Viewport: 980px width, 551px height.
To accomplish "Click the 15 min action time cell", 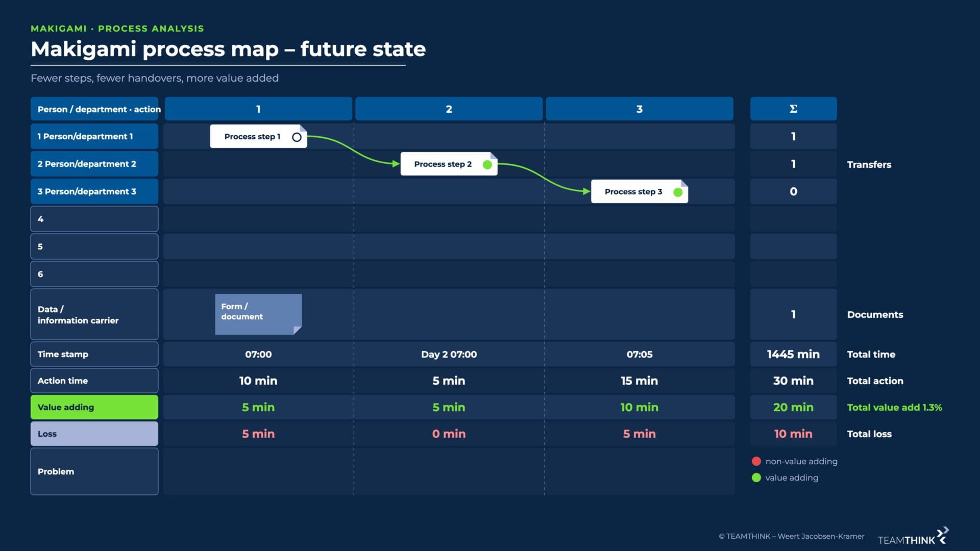I will (x=640, y=381).
